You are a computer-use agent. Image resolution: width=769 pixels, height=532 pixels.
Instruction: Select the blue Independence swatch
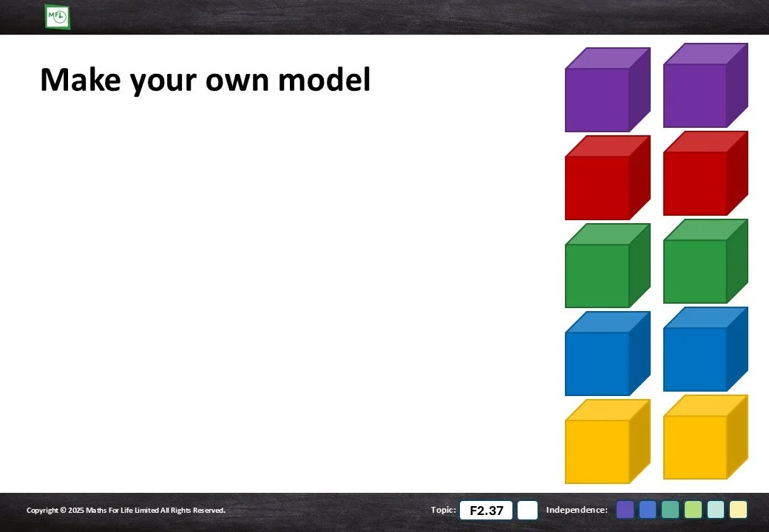tap(648, 510)
